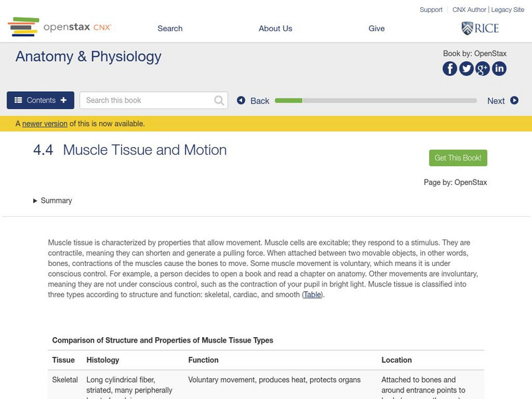Click the Get This Book! button

point(458,158)
